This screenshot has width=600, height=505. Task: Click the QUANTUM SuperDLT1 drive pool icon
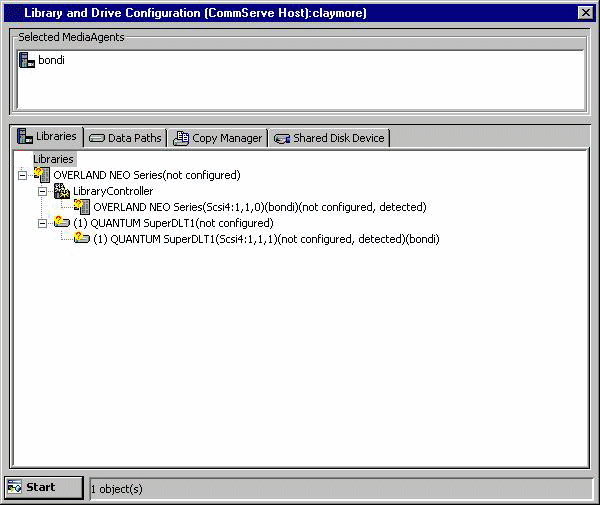click(x=62, y=223)
